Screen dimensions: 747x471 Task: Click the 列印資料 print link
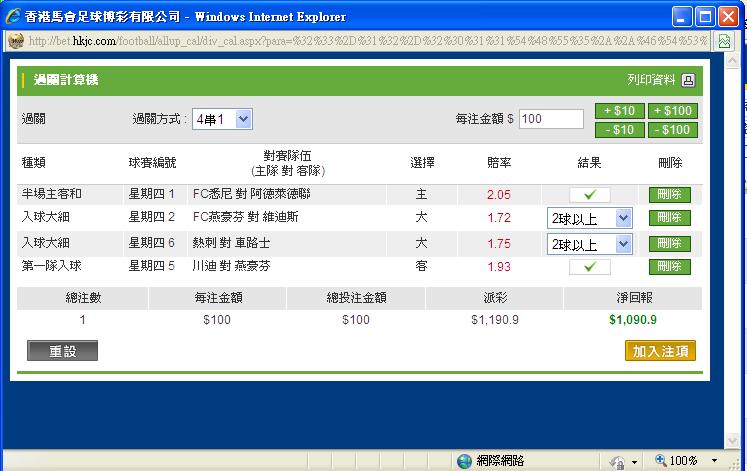pos(651,80)
